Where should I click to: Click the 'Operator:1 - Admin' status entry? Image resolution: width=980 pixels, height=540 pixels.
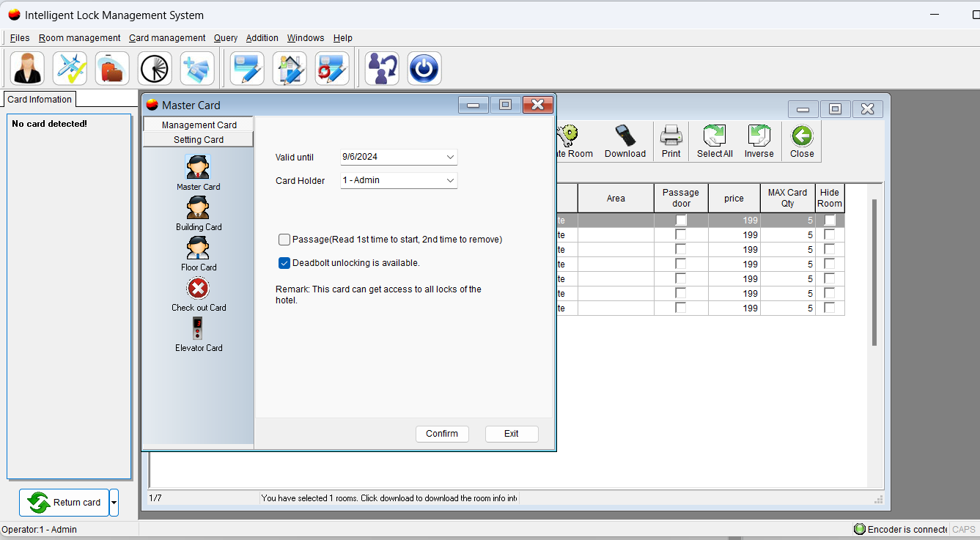[x=39, y=530]
